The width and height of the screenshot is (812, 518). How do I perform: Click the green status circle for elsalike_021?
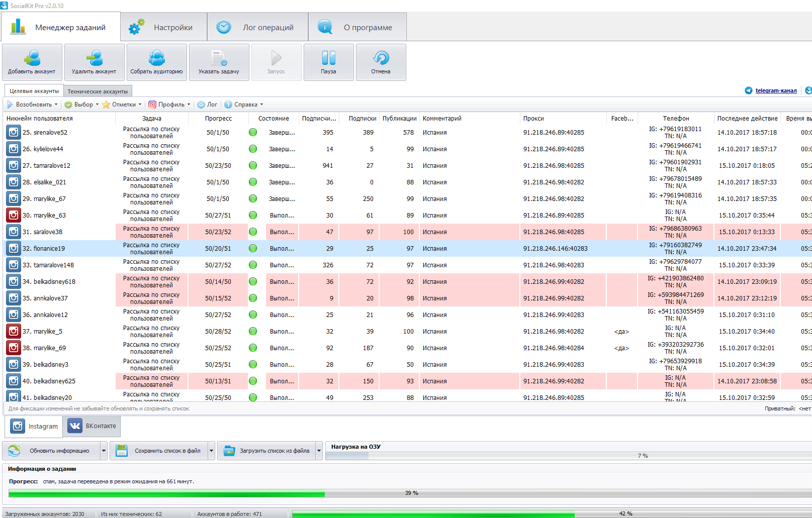(x=253, y=182)
